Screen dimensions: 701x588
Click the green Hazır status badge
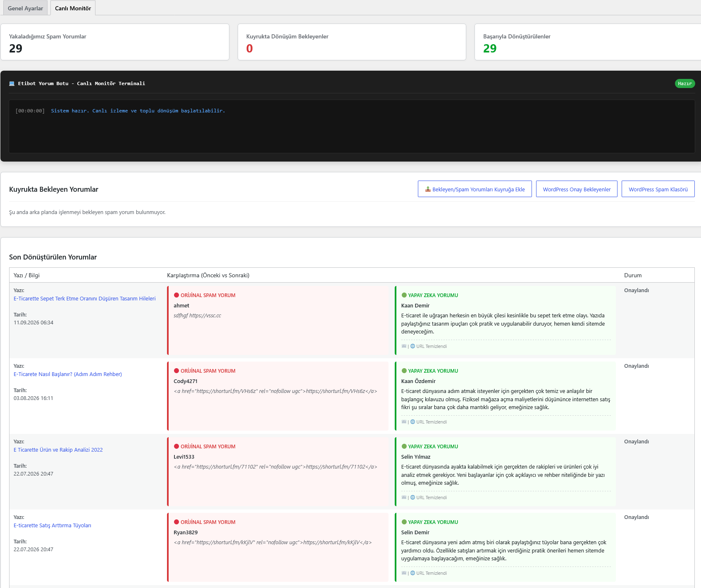[x=684, y=83]
